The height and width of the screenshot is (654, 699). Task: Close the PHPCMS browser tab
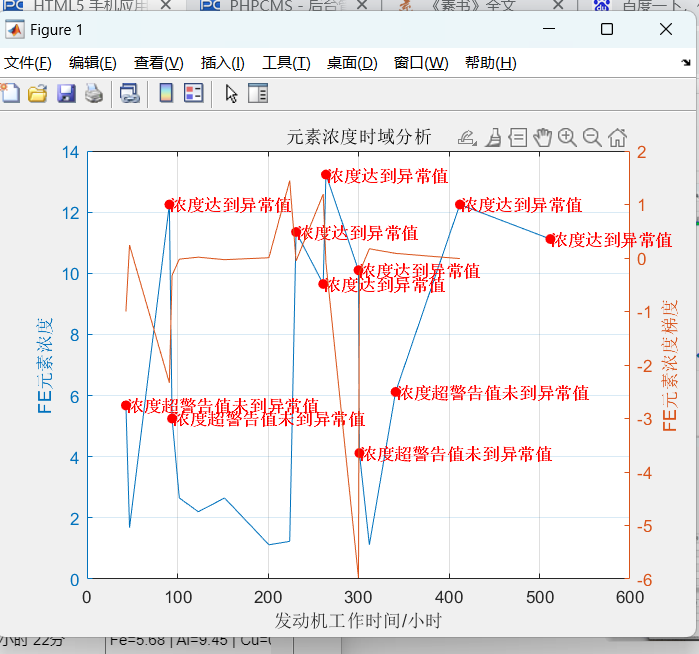(x=362, y=4)
